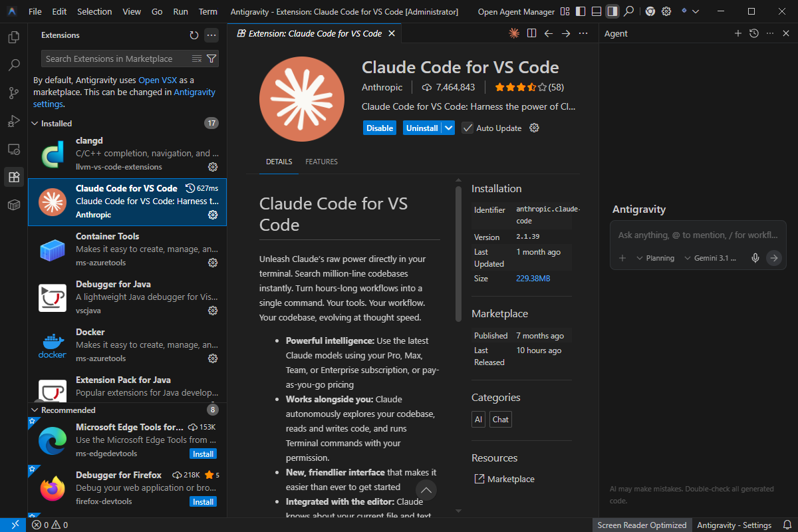Viewport: 798px width, 532px height.
Task: Open Debugger for Java manage gear
Action: click(213, 311)
